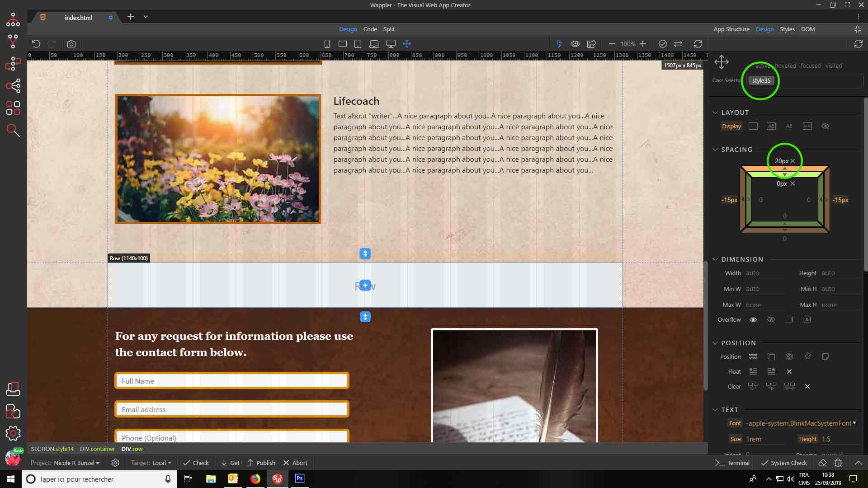
Task: Select the index.html file tab
Action: click(x=78, y=18)
